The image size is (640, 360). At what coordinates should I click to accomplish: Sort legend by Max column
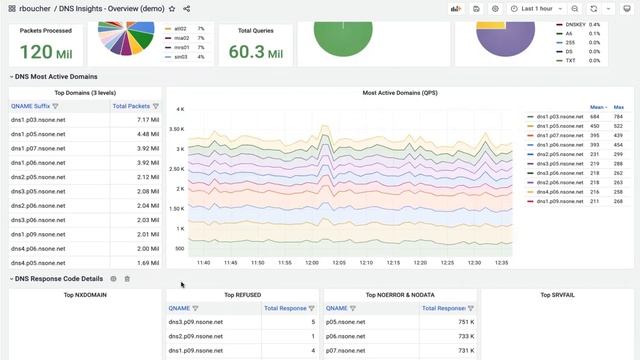[618, 107]
